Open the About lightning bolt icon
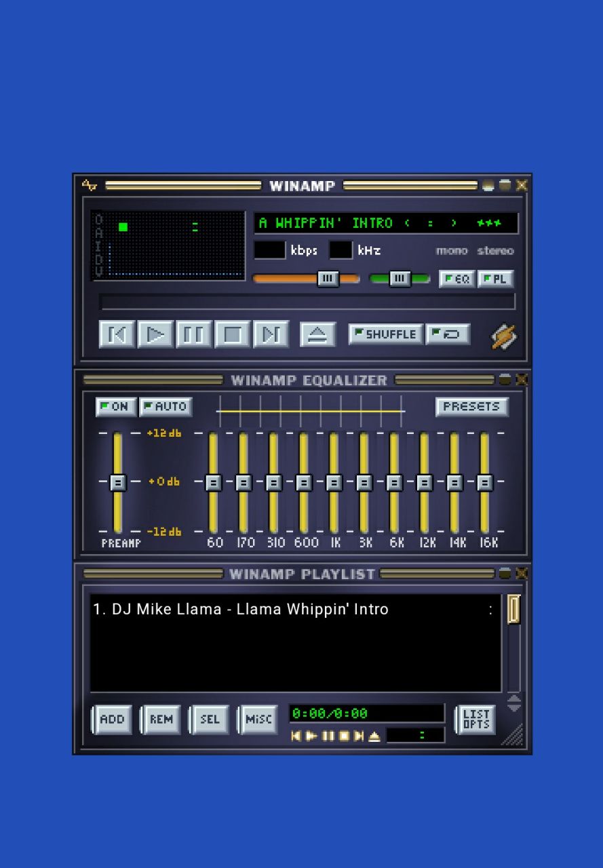 504,337
